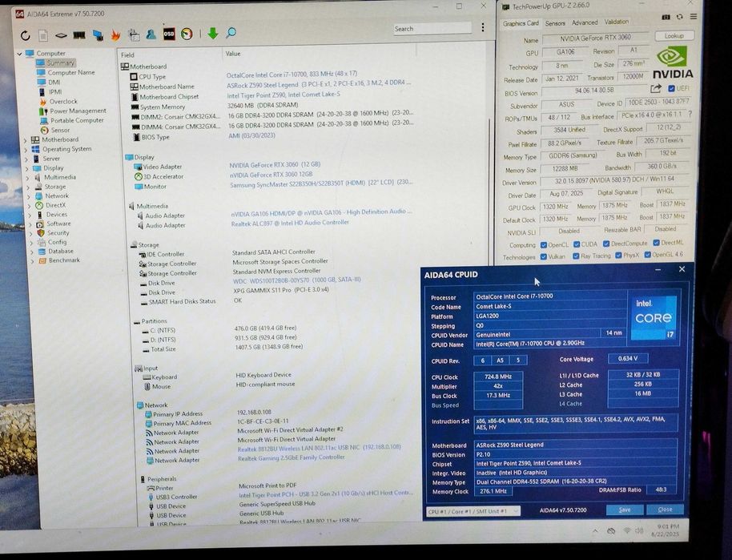Image resolution: width=732 pixels, height=560 pixels.
Task: Open the OSD panel toolbar icon
Action: (x=169, y=34)
